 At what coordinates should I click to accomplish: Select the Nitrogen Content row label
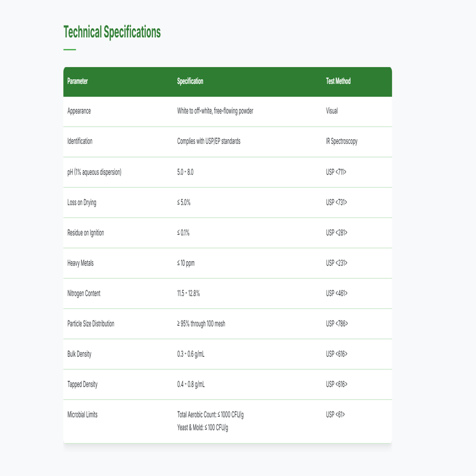click(84, 293)
